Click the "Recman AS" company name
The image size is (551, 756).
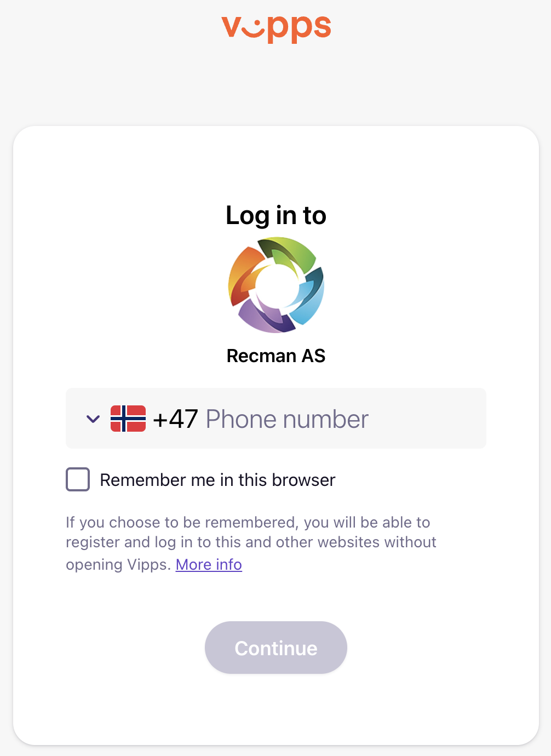(276, 356)
